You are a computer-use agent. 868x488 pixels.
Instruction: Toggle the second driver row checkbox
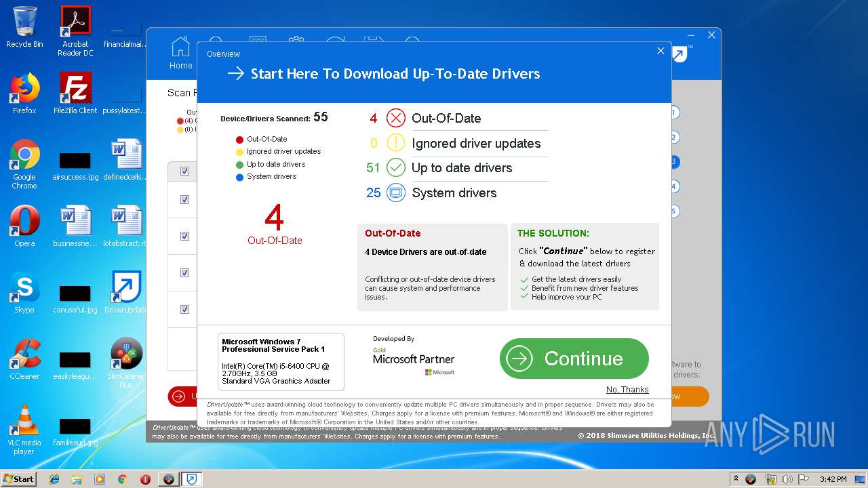(184, 236)
